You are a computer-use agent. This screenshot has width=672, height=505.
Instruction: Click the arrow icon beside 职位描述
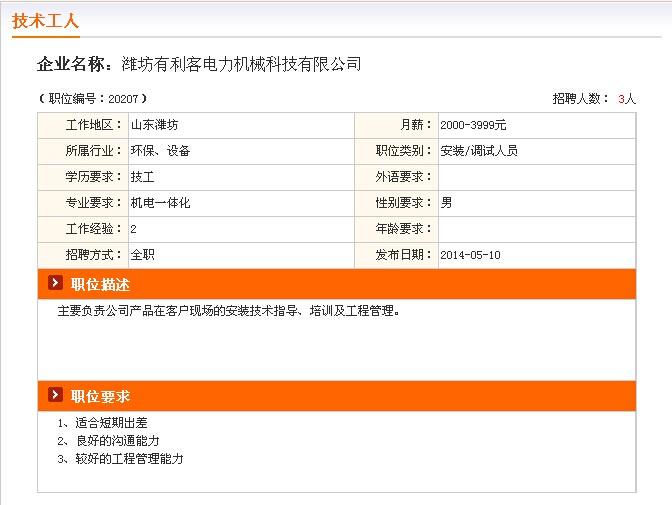55,283
